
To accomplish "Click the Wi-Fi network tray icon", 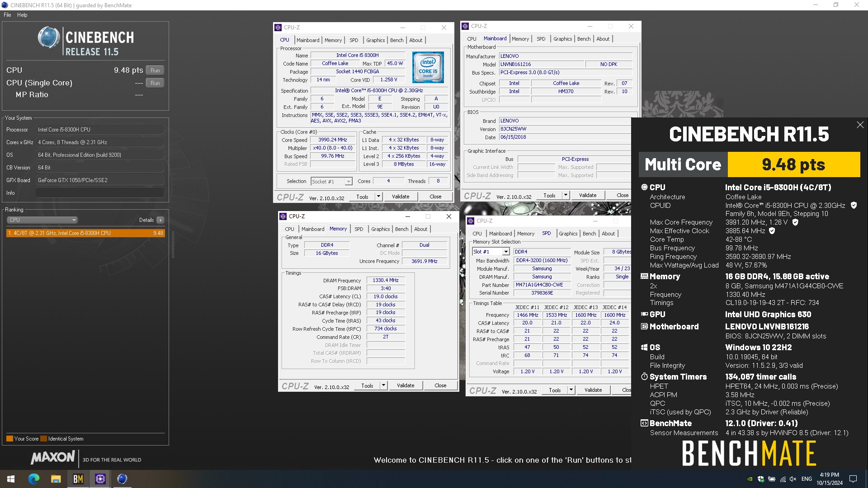I will coord(783,479).
